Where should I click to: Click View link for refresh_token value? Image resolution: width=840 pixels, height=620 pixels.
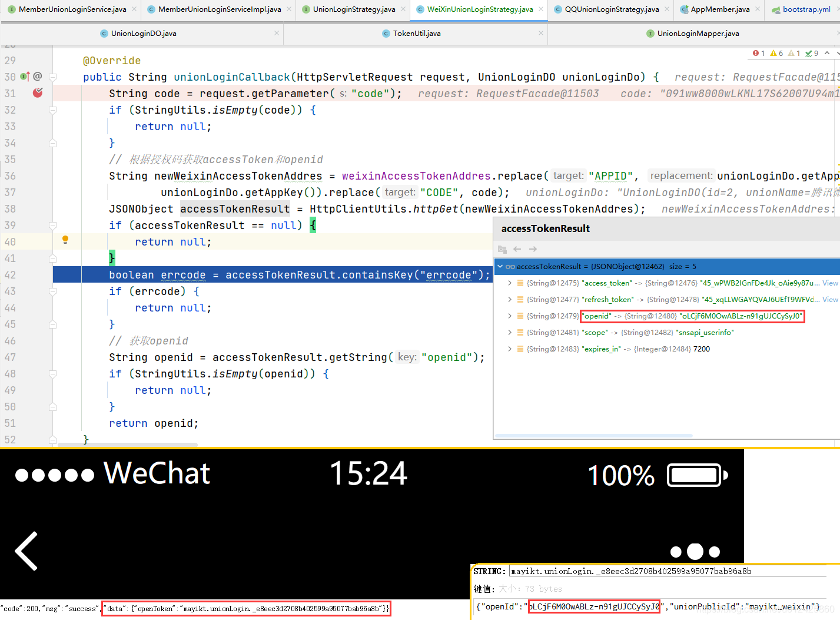click(830, 300)
